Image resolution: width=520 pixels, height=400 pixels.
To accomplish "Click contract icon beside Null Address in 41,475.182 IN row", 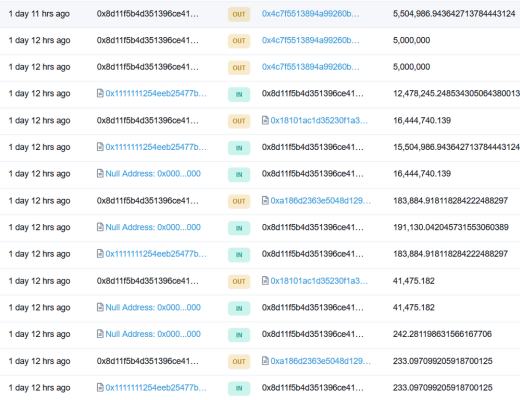I will (100, 307).
